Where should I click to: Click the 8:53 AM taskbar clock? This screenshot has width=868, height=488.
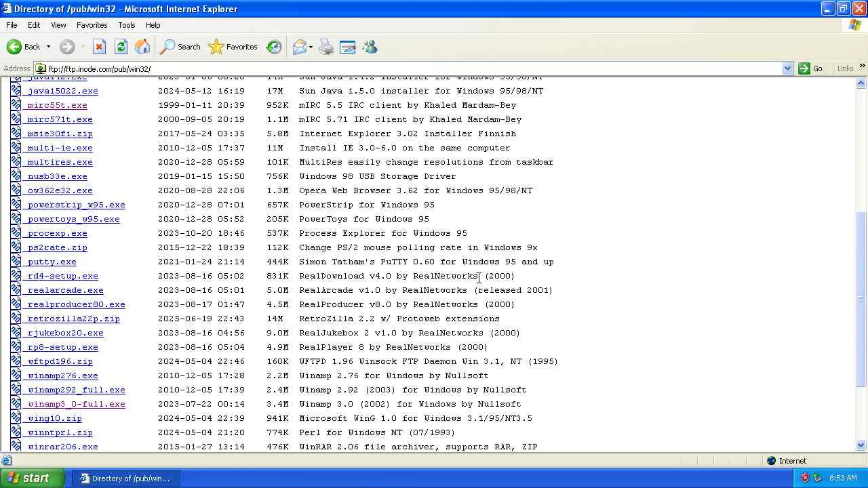[x=843, y=478]
